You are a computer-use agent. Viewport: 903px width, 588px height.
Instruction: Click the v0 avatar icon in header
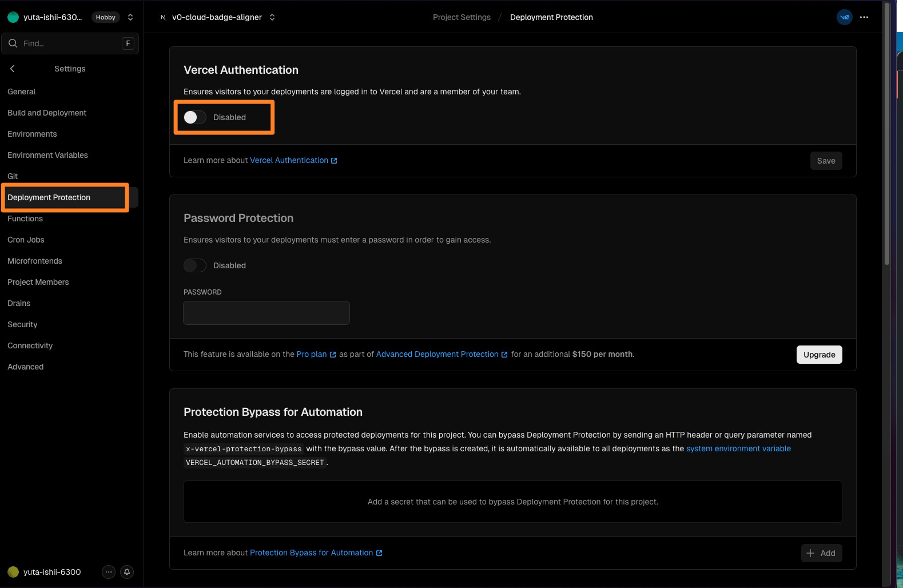844,17
